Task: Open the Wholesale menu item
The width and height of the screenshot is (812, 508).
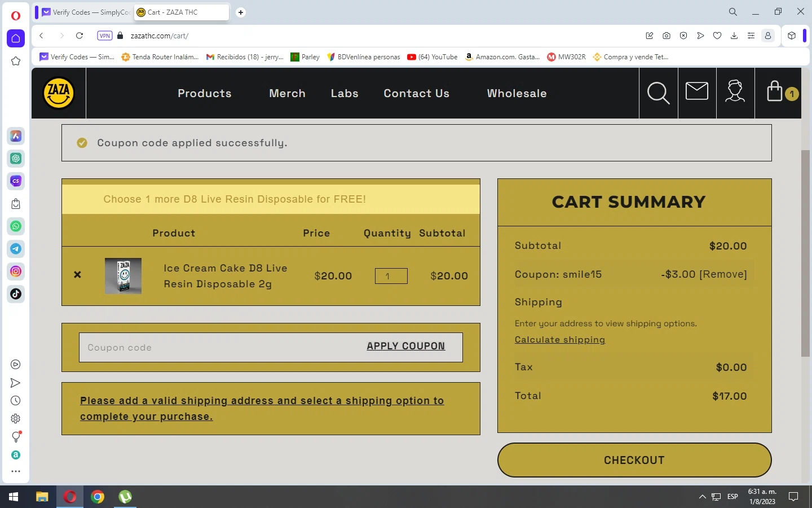Action: 517,93
